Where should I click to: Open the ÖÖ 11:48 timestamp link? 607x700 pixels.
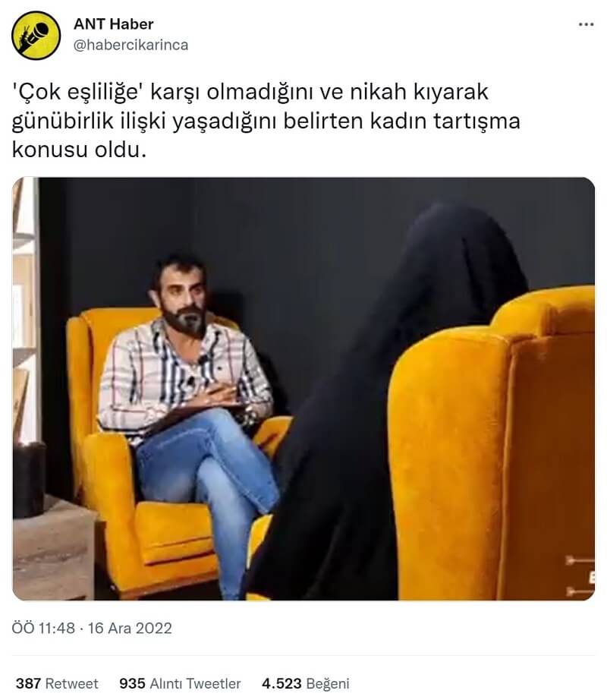point(43,628)
